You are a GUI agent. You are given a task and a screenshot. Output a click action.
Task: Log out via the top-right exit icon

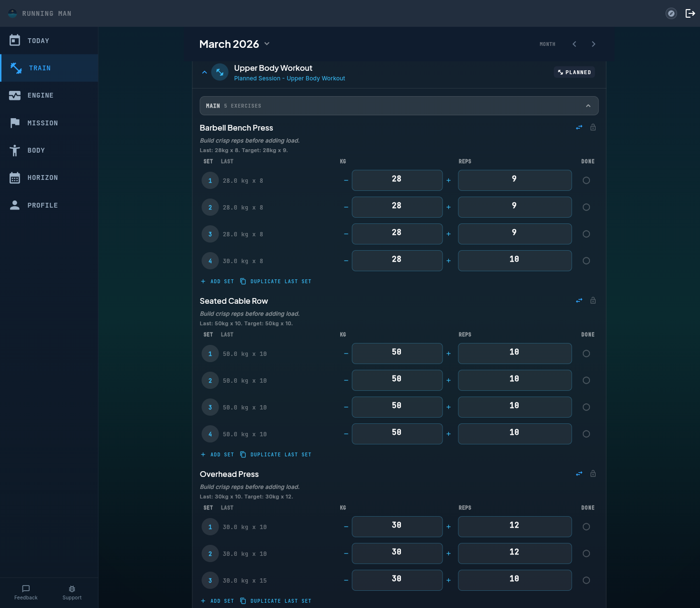pyautogui.click(x=690, y=13)
